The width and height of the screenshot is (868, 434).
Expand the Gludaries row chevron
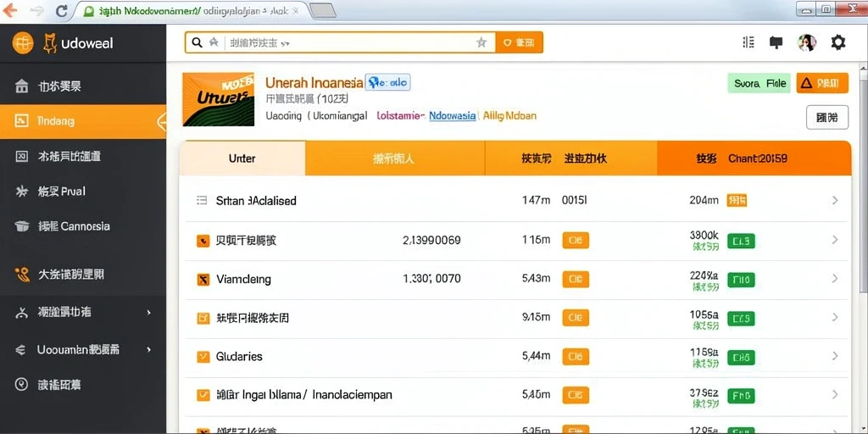click(835, 357)
